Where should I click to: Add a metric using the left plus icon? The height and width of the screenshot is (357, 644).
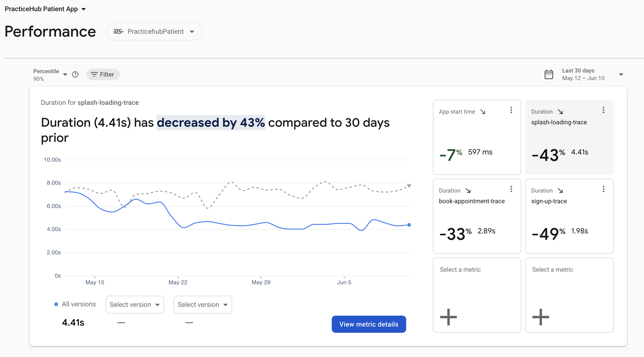448,317
